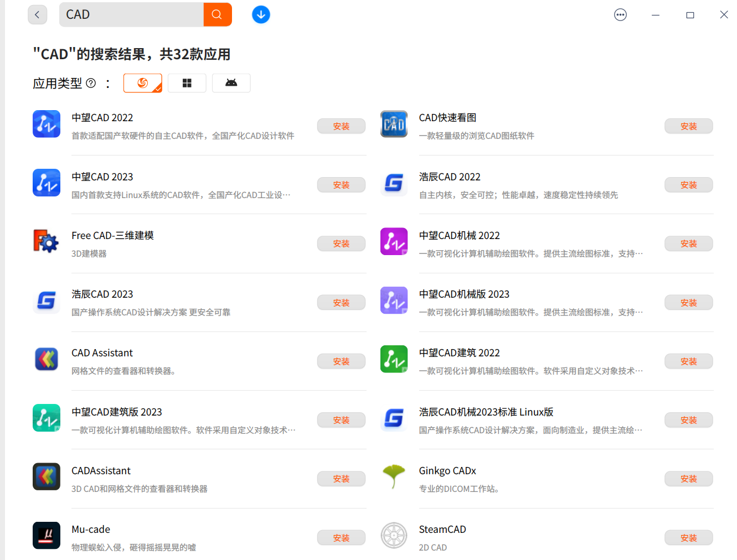Click the Mu-cade black app icon
Image resolution: width=737 pixels, height=560 pixels.
[47, 535]
